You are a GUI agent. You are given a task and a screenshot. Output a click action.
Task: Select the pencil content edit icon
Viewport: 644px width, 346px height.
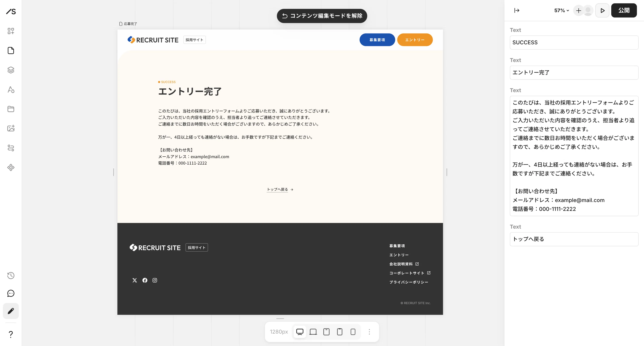(x=11, y=311)
